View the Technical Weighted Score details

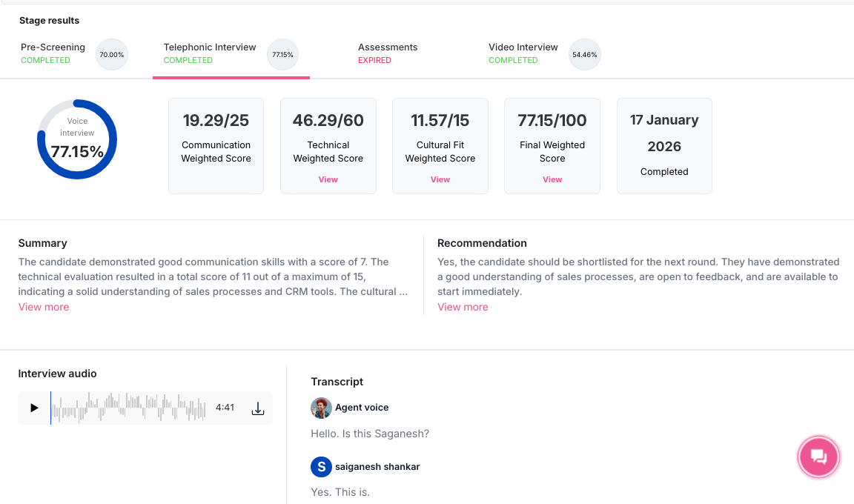pos(328,179)
